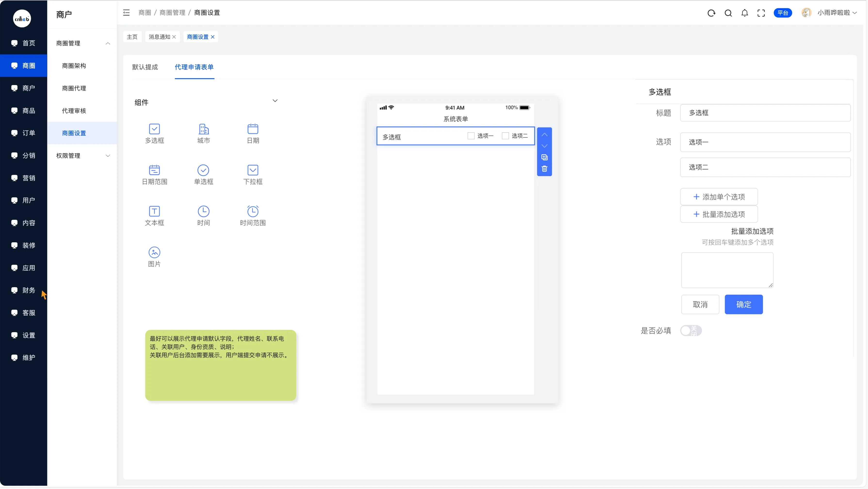
Task: Toggle the 是否必填 required switch
Action: tap(691, 331)
